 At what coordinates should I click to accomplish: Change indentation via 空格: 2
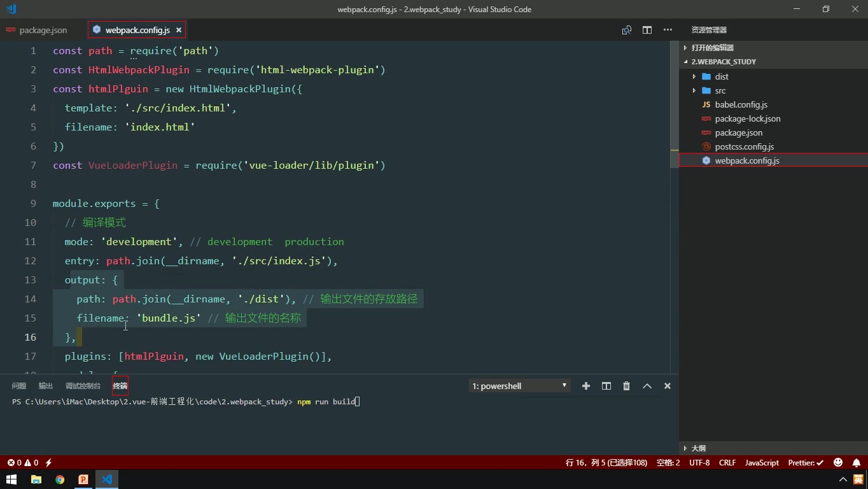(x=668, y=463)
